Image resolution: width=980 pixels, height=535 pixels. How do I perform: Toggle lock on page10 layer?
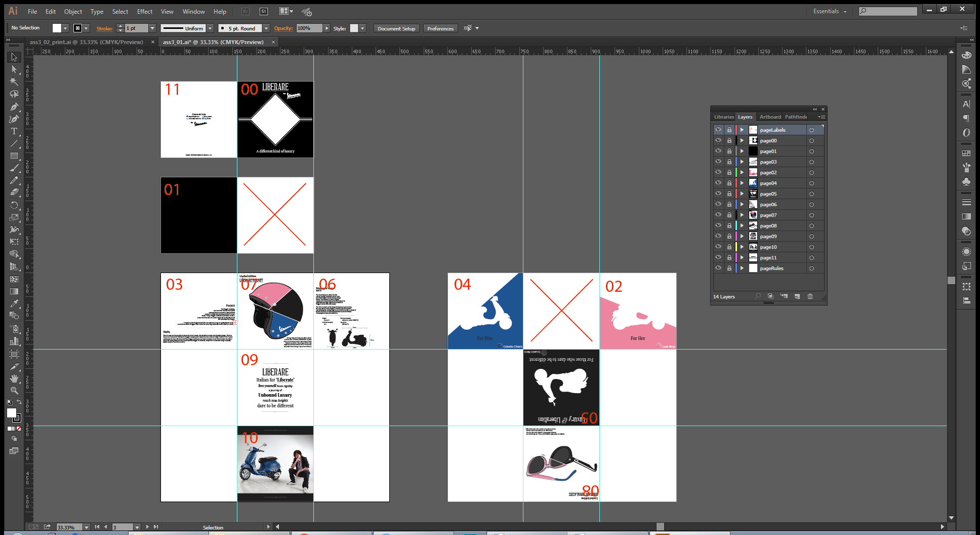click(729, 247)
